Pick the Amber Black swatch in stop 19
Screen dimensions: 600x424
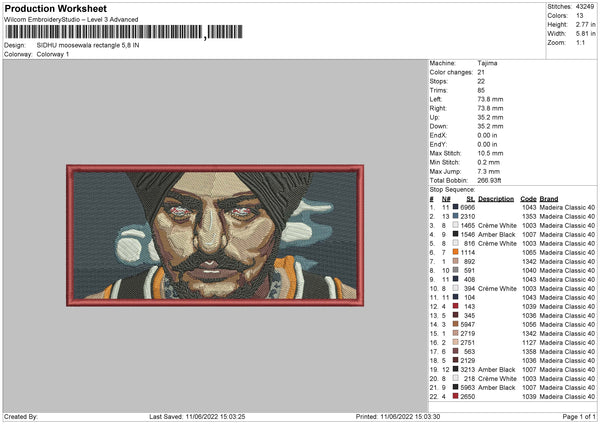pos(455,369)
